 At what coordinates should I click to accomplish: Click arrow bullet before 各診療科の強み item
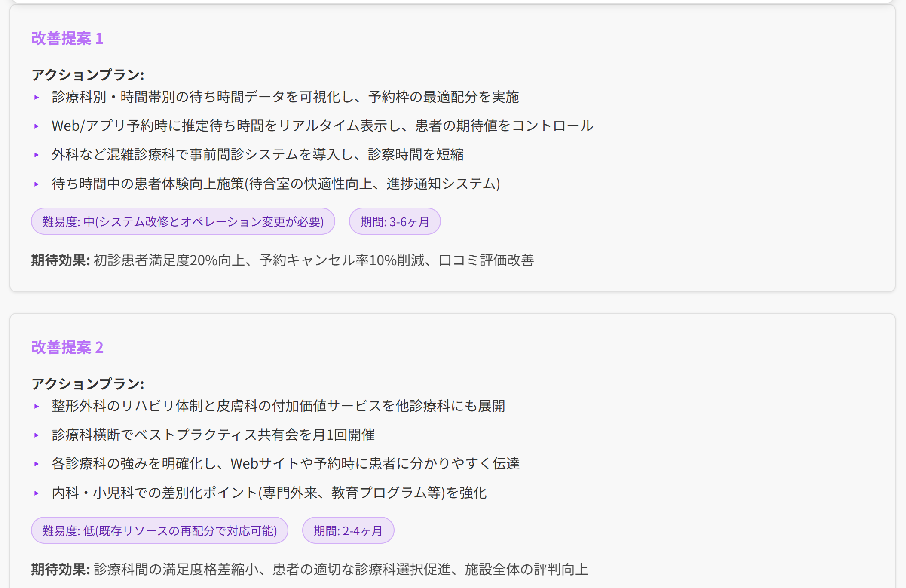(x=37, y=464)
